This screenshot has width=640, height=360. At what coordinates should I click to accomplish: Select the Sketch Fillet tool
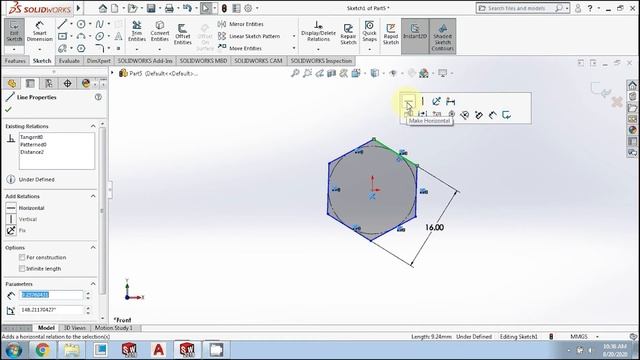pos(100,49)
